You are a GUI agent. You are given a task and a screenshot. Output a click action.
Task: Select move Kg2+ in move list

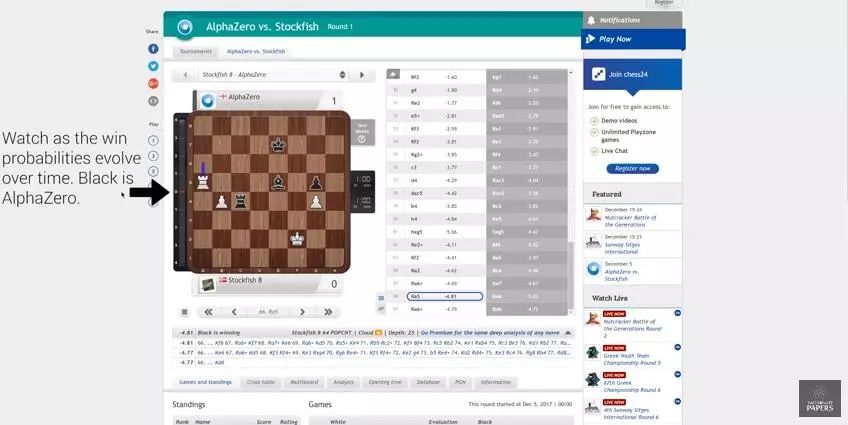pyautogui.click(x=416, y=155)
